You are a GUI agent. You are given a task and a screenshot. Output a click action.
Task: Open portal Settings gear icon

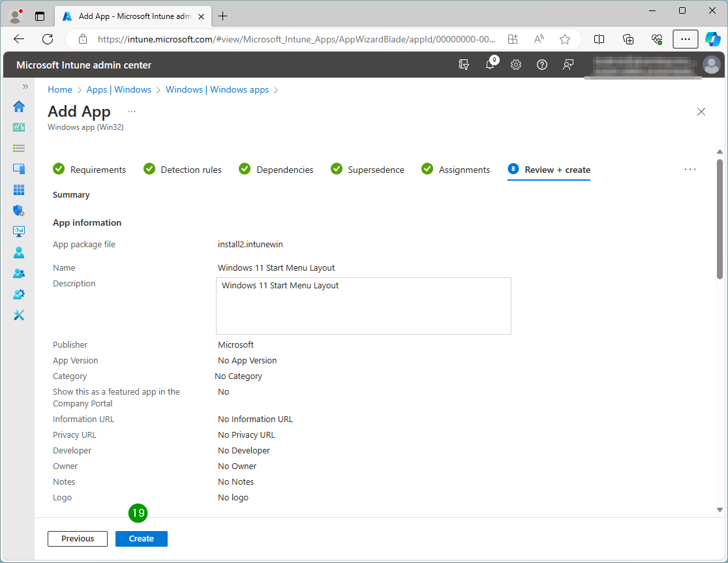[x=516, y=65]
